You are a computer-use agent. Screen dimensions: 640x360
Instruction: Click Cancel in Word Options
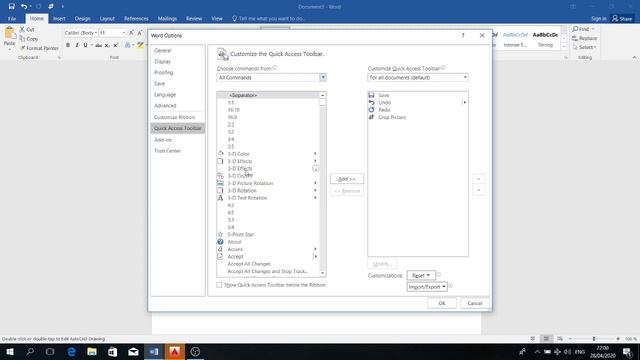coord(475,303)
